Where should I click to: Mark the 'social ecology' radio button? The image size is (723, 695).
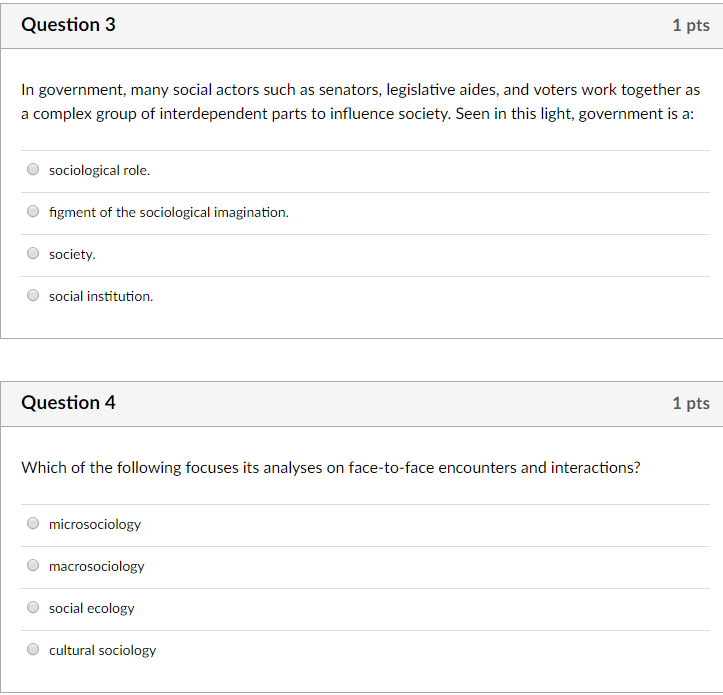pyautogui.click(x=33, y=607)
